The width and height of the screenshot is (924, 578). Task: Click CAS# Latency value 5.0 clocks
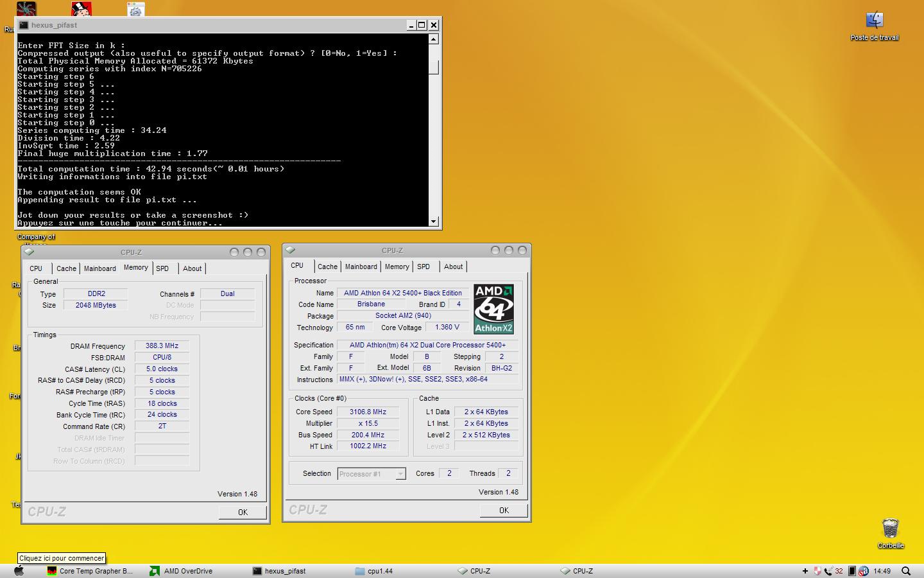click(x=162, y=369)
